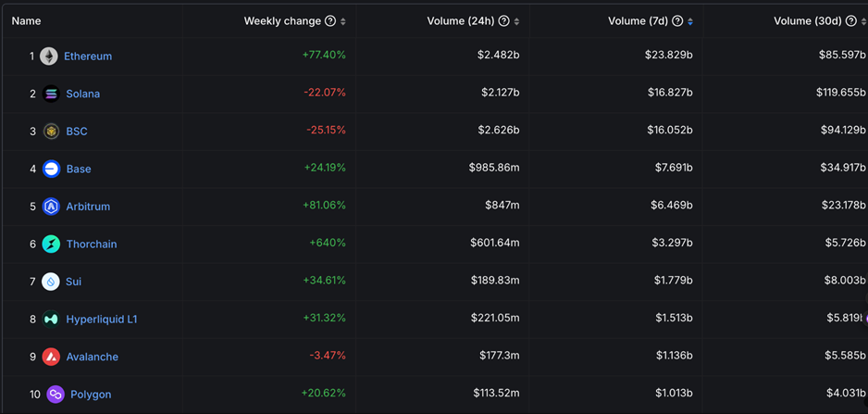Click the Base chain logo icon
Image resolution: width=868 pixels, height=414 pixels.
pyautogui.click(x=51, y=169)
